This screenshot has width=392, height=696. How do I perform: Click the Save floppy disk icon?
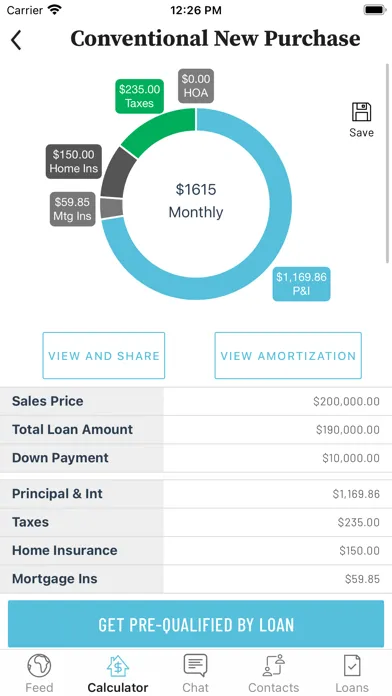coord(361,112)
